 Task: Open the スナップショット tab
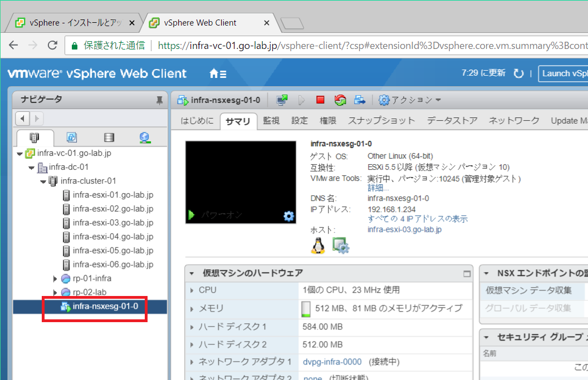pyautogui.click(x=381, y=121)
